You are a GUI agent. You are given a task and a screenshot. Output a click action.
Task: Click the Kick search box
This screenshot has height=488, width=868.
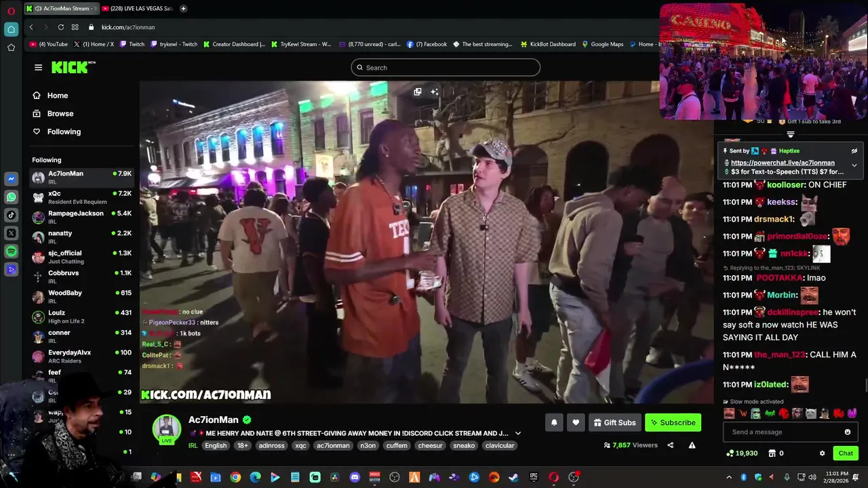coord(446,67)
